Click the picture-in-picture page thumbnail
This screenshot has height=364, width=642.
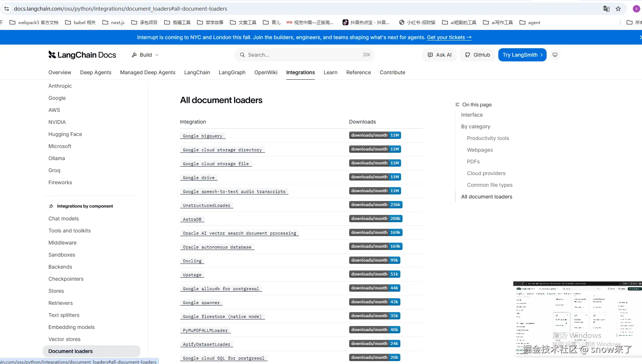point(578,319)
